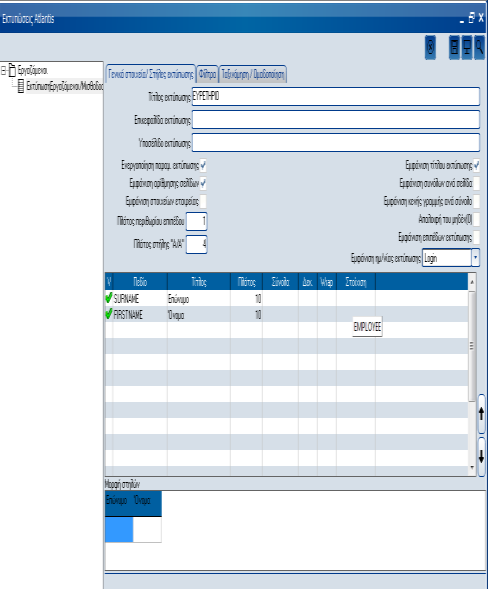Click the width value 10 in FIRSTNAME row
Viewport: 488px width, 589px height.
click(x=246, y=314)
